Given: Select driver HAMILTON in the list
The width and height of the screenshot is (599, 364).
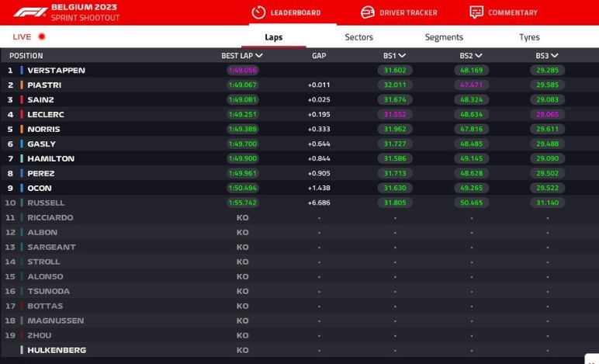Looking at the screenshot, I should click(50, 158).
